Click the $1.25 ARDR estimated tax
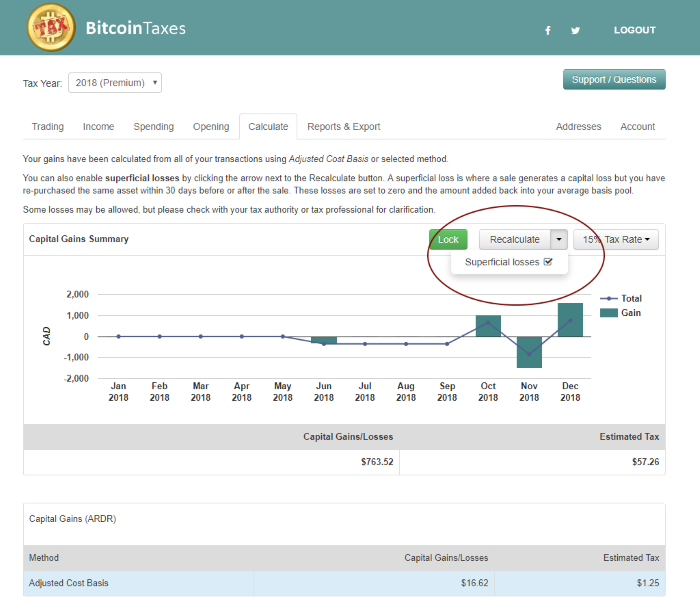This screenshot has width=700, height=615. point(648,583)
